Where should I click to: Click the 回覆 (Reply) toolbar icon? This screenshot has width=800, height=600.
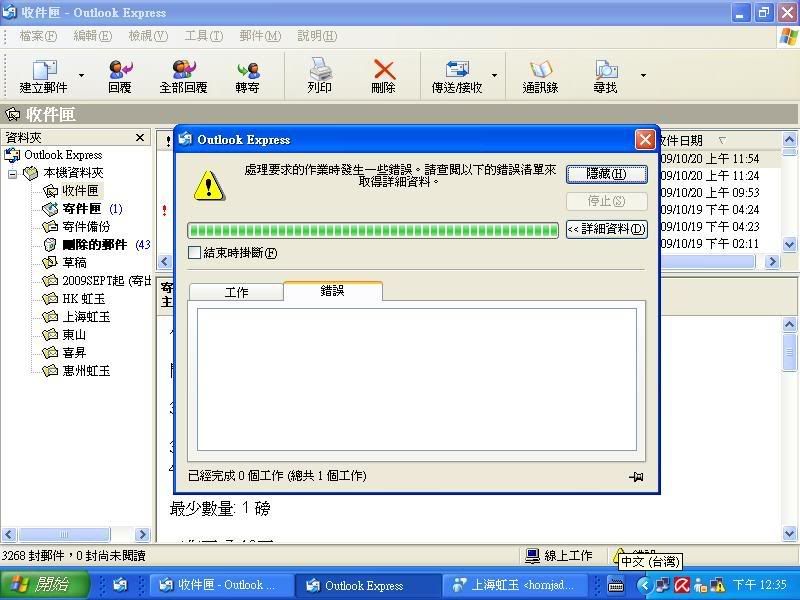120,70
